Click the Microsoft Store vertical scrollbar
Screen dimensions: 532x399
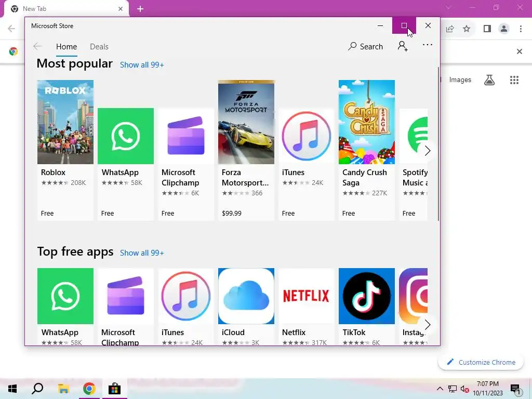[x=438, y=144]
